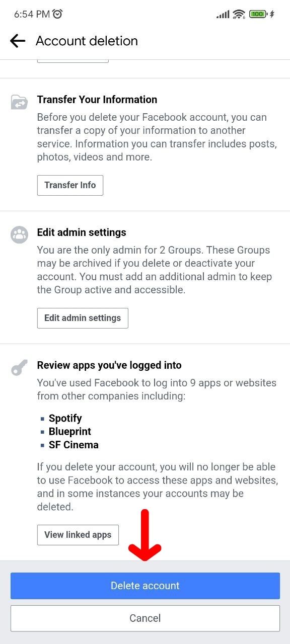Open View linked apps
This screenshot has width=290, height=644.
pyautogui.click(x=78, y=535)
